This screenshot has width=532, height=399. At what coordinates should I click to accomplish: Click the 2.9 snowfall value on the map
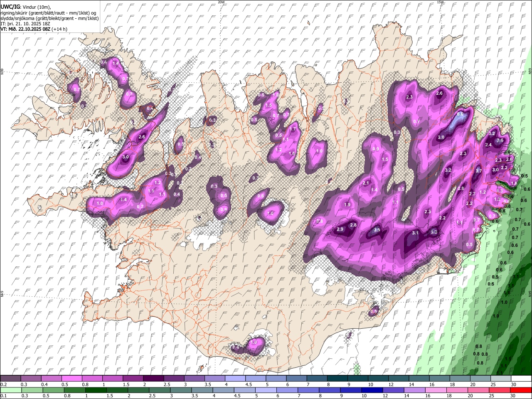coord(340,229)
